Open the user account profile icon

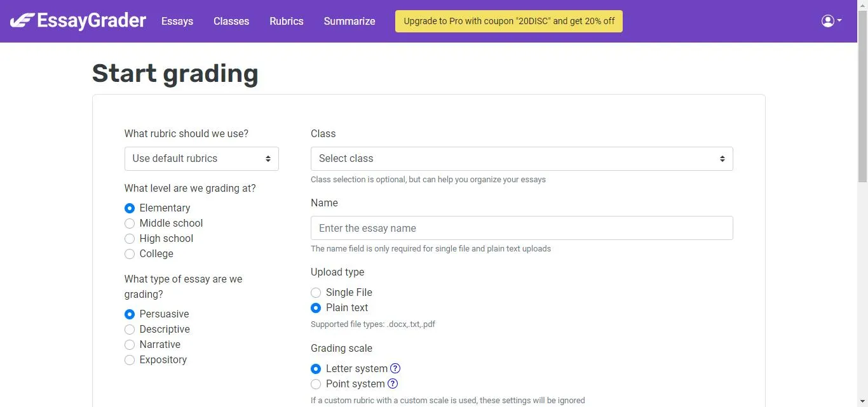pos(827,21)
